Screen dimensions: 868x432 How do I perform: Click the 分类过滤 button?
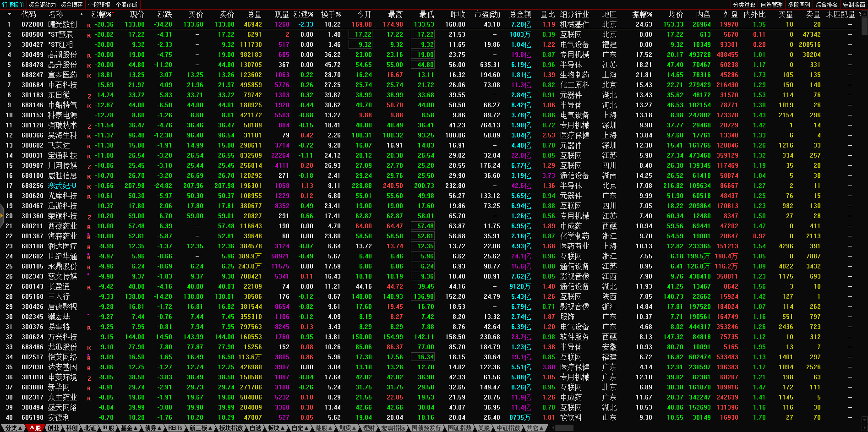[744, 5]
